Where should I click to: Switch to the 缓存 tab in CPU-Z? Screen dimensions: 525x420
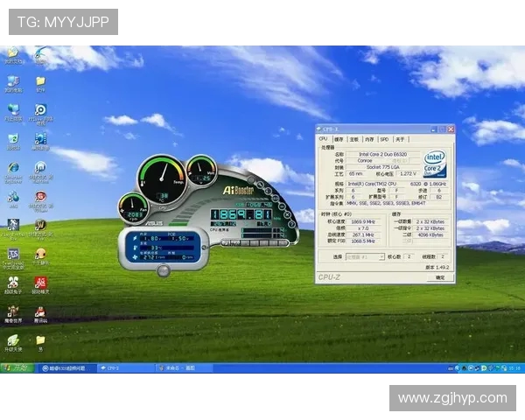tap(339, 139)
